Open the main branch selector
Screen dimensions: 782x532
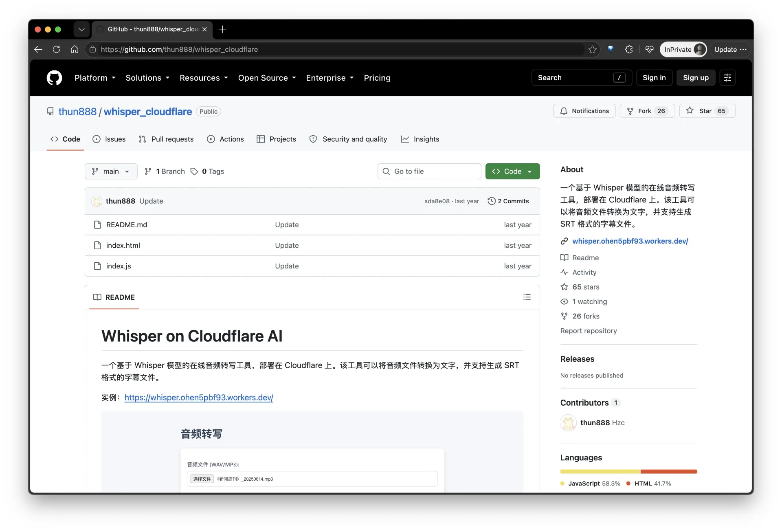click(x=111, y=171)
